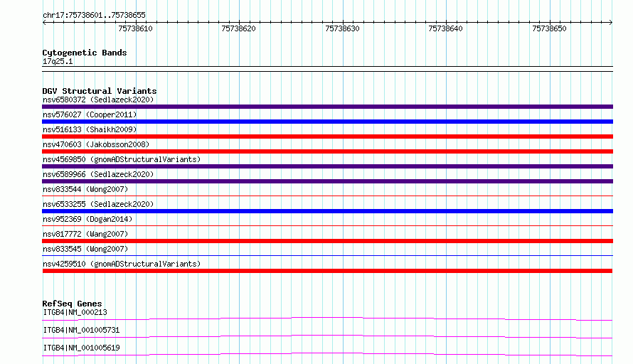633x364 pixels.
Task: Click ruler position 75738630
Action: [342, 28]
